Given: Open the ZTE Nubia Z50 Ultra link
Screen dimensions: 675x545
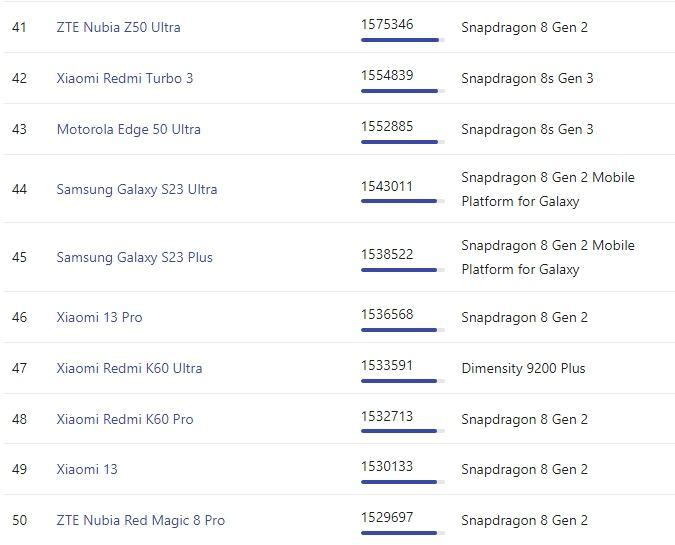Looking at the screenshot, I should 118,27.
